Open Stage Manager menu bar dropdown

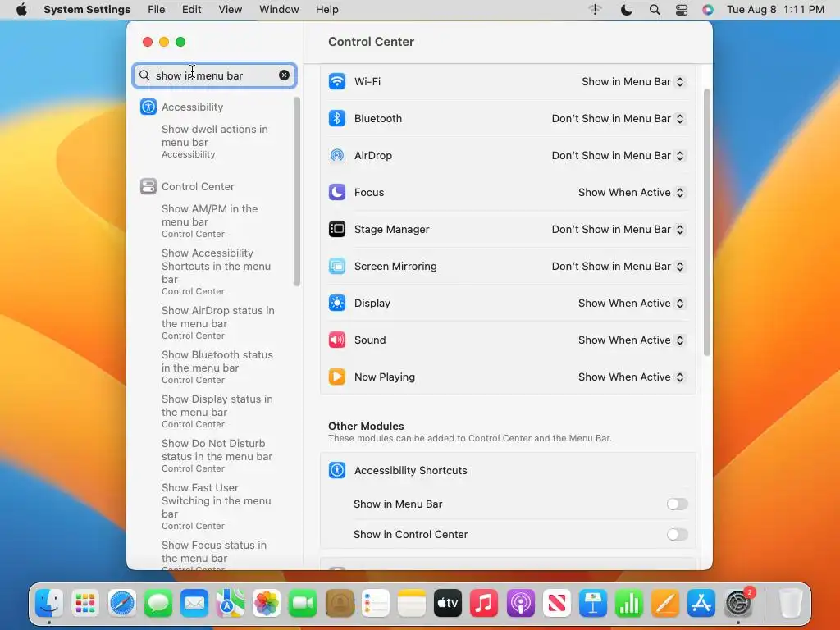[618, 230]
